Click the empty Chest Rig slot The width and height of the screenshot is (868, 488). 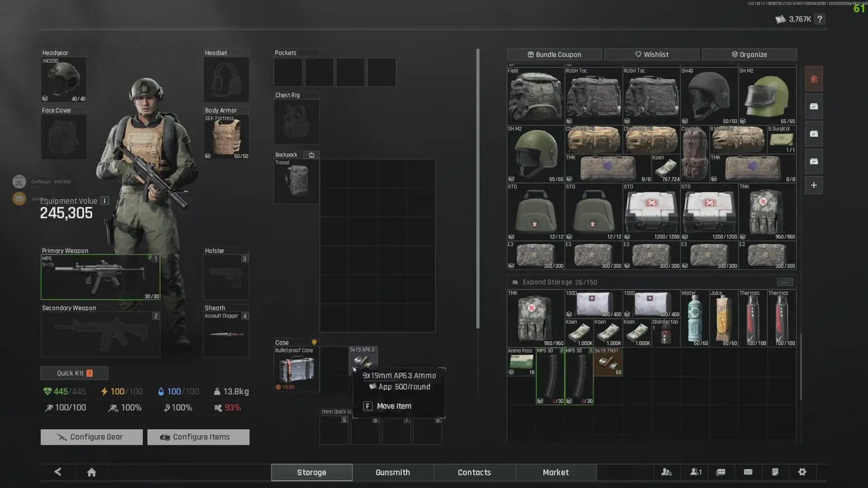tap(296, 122)
